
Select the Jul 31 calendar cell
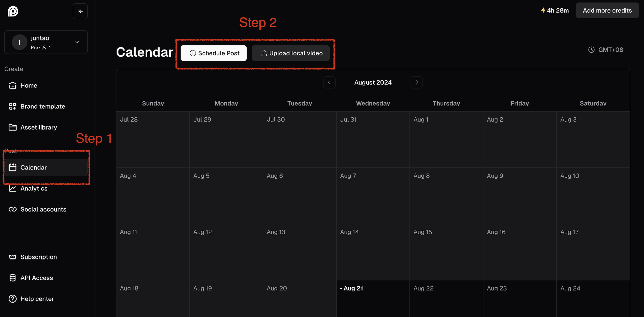pyautogui.click(x=373, y=139)
